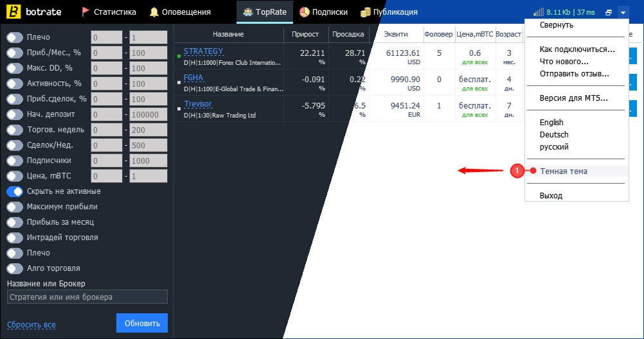644x339 pixels.
Task: Click the Плечо minimum value field
Action: (107, 37)
